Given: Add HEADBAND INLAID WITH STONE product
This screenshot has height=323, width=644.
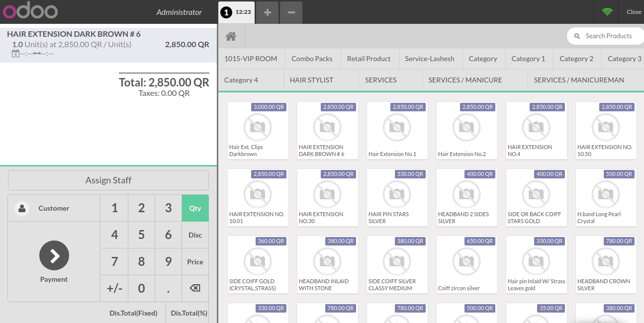Looking at the screenshot, I should (328, 265).
